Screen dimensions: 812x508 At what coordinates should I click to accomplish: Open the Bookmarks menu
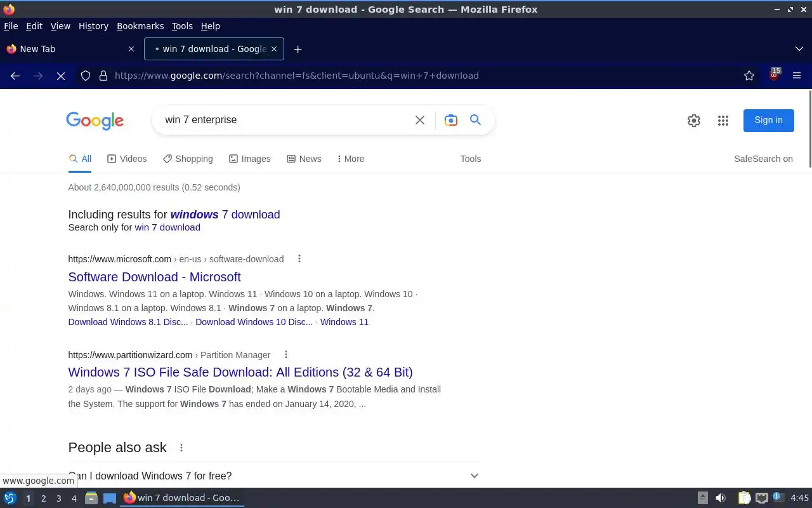point(140,26)
